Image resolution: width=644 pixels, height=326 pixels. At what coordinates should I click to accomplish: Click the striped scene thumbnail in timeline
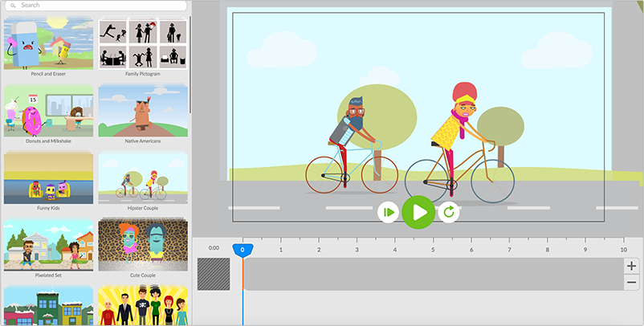[x=214, y=274]
